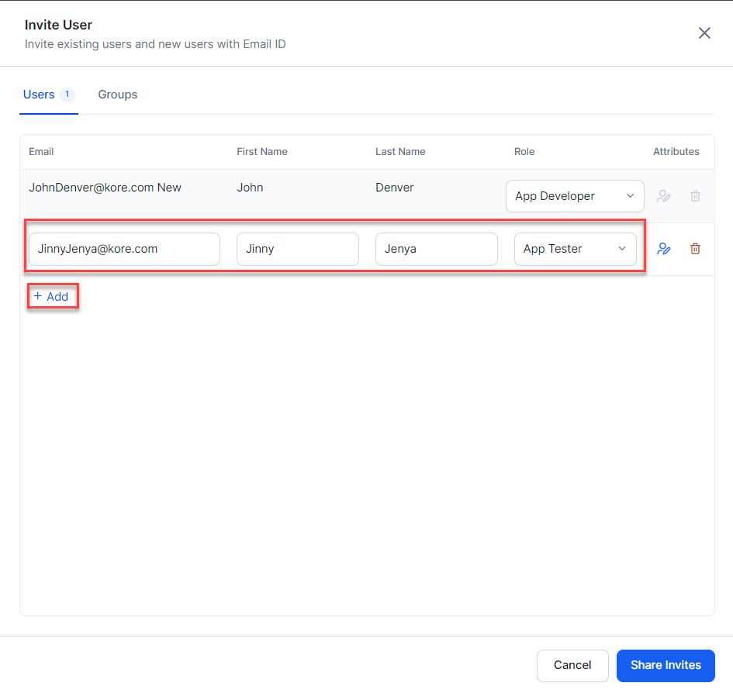Click the Email column header

(41, 152)
